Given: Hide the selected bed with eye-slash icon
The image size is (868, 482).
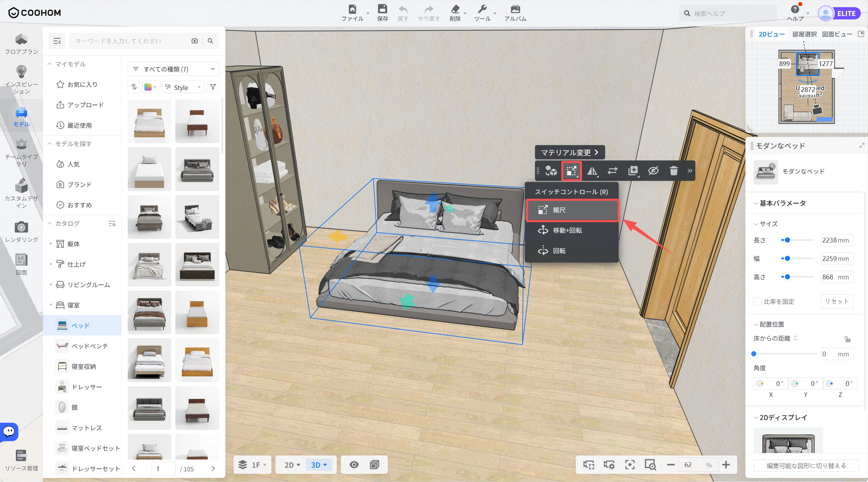Looking at the screenshot, I should point(653,171).
